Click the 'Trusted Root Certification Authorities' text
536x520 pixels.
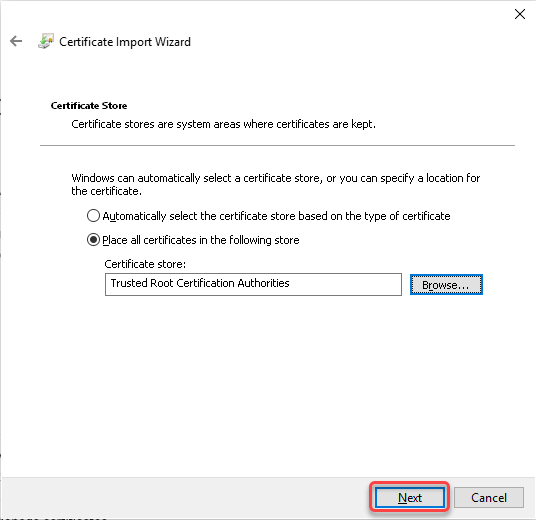(200, 283)
